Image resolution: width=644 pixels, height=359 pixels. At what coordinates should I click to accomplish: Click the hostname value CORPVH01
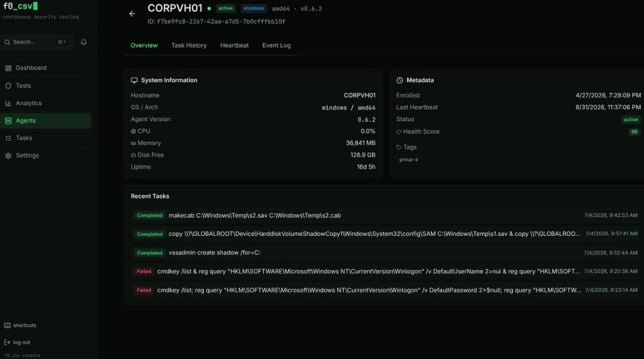click(360, 95)
